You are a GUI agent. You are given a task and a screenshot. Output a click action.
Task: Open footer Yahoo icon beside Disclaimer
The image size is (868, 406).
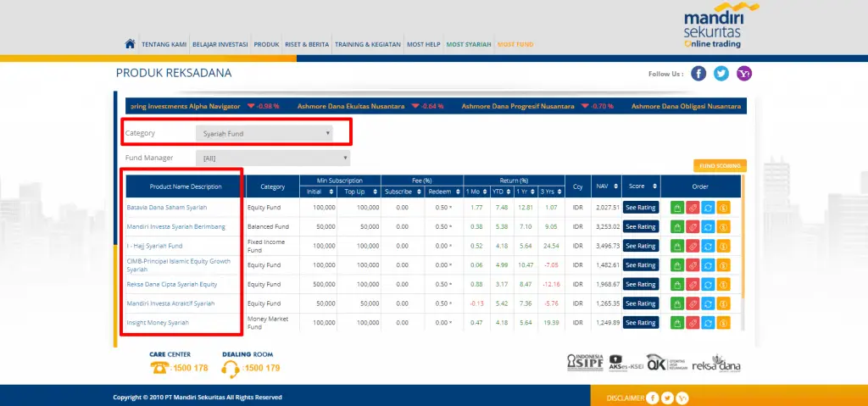682,398
